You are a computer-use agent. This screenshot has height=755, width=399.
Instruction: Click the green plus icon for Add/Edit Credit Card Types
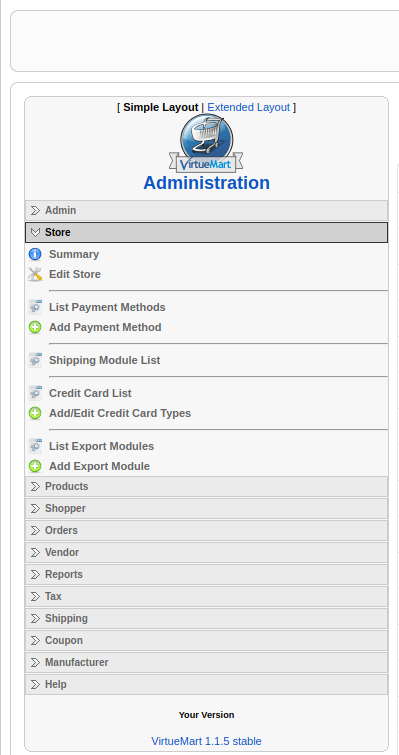tap(35, 413)
